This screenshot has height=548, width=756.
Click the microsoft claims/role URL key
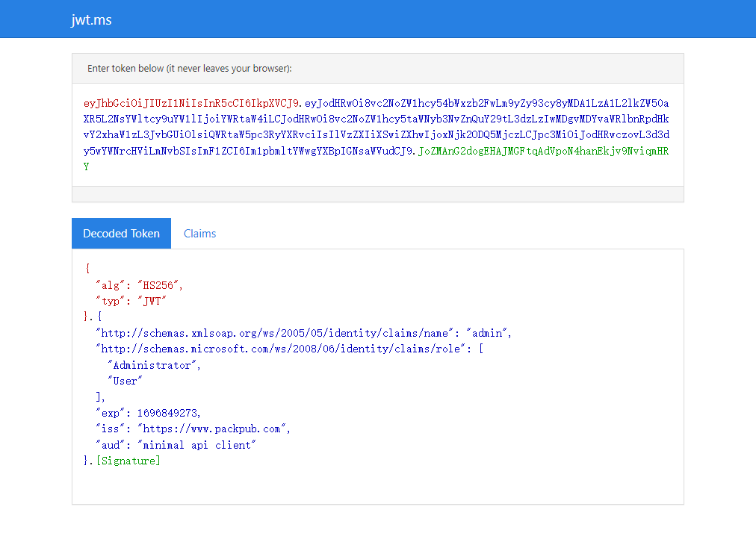point(282,349)
